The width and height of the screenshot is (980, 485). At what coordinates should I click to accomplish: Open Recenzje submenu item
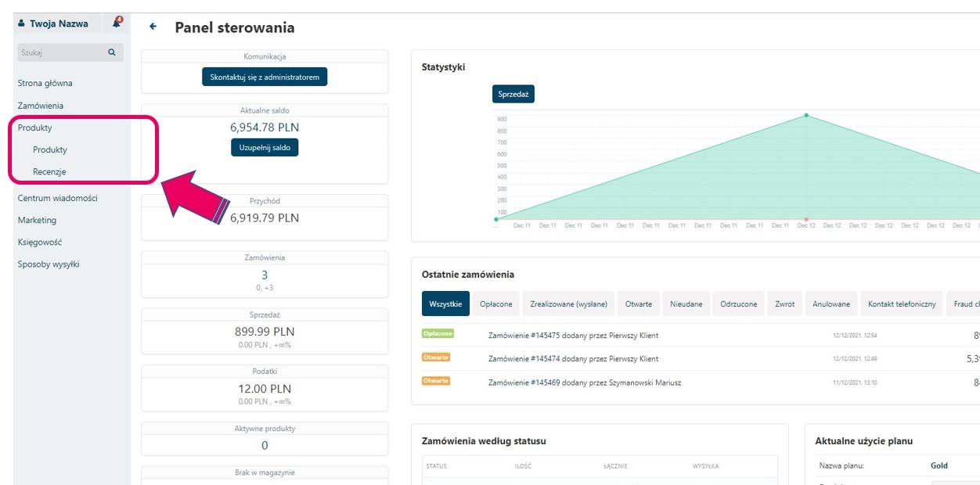point(49,171)
